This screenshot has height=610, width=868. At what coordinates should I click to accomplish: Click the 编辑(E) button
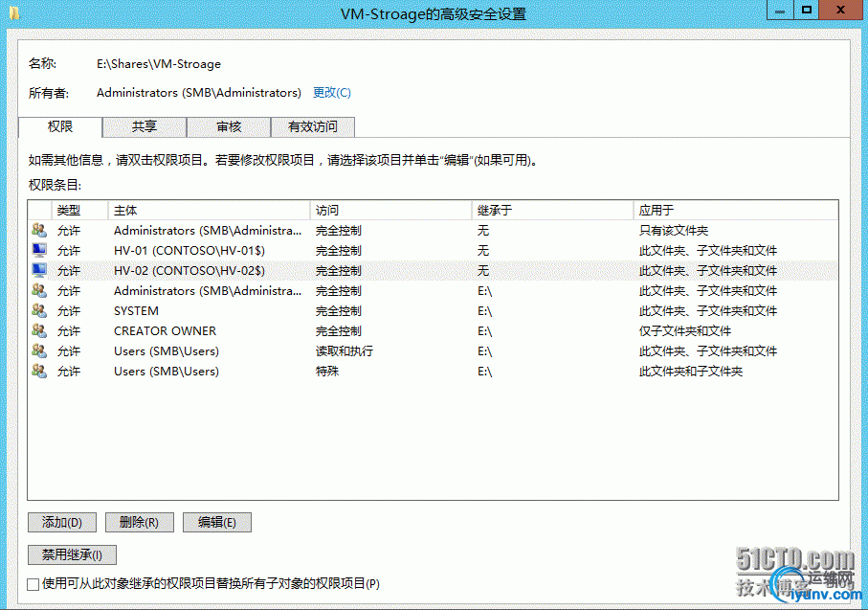217,523
